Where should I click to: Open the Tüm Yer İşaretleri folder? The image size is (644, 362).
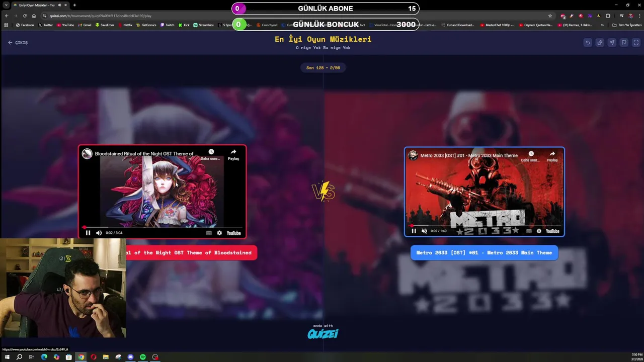tap(627, 25)
